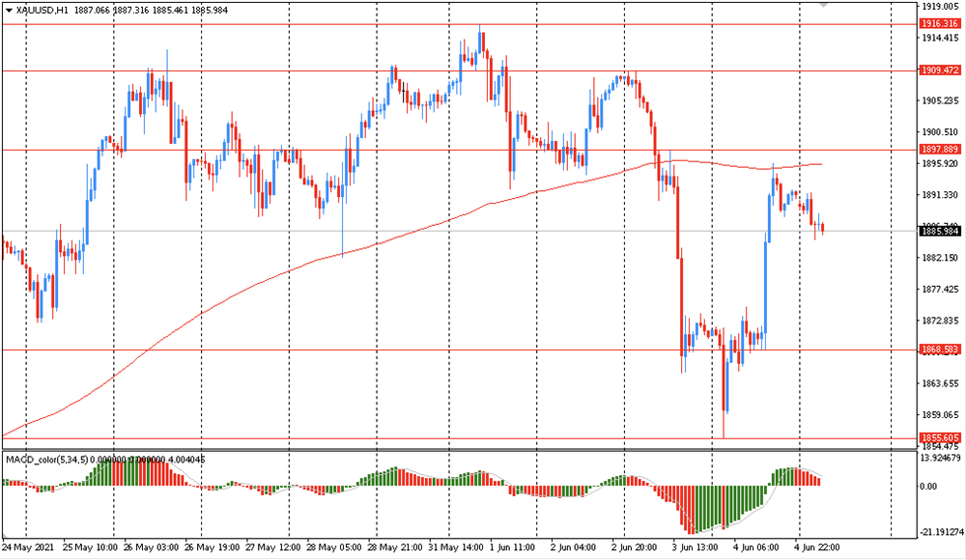Click the 1863.655 price scale value
Viewport: 966px width, 560px height.
coord(940,384)
